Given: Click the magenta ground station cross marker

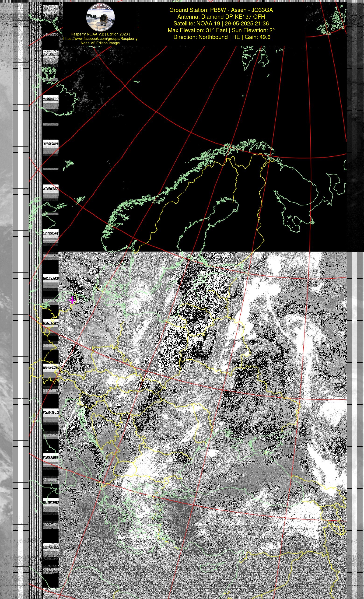Looking at the screenshot, I should tap(72, 300).
